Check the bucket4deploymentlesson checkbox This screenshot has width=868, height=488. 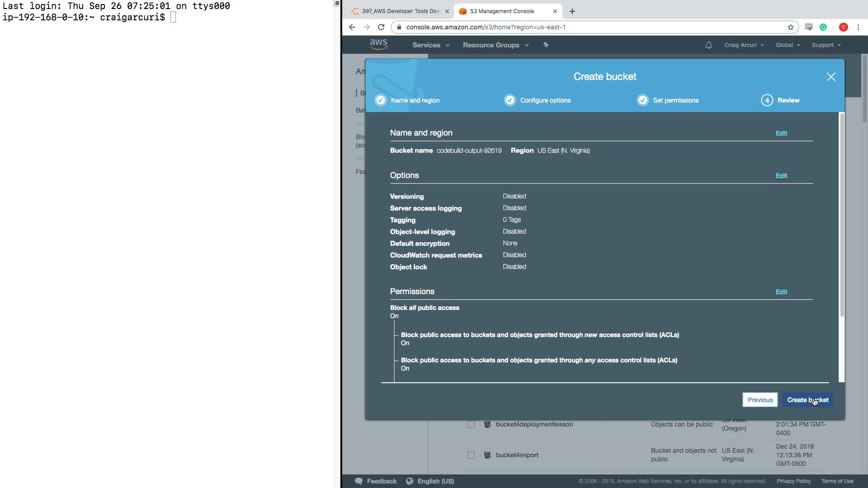(x=471, y=424)
